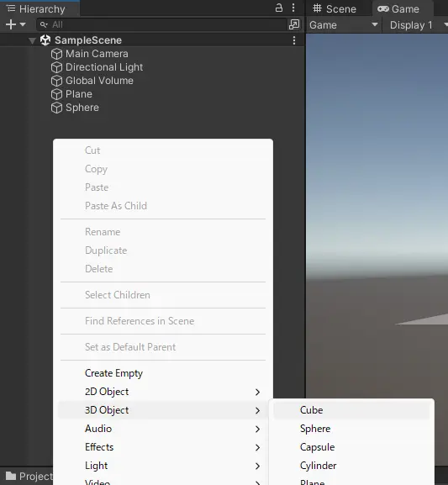
Task: Open the Project tab folder icon
Action: [x=11, y=476]
